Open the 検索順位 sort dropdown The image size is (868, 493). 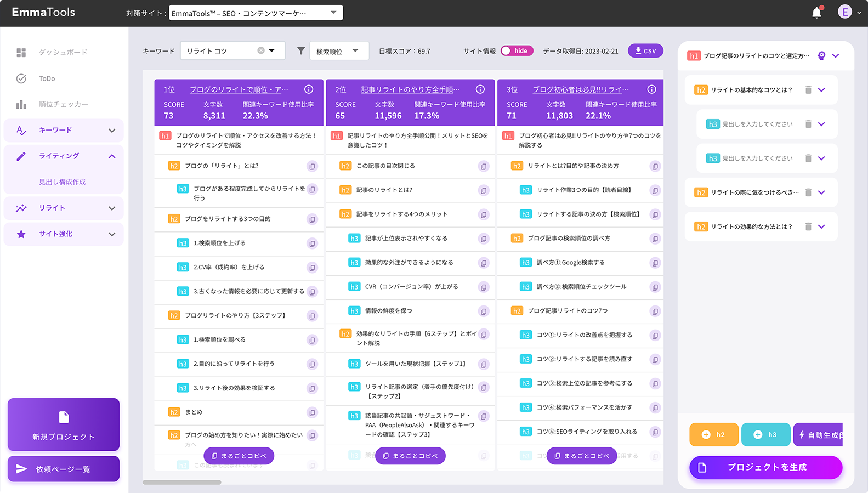click(339, 51)
